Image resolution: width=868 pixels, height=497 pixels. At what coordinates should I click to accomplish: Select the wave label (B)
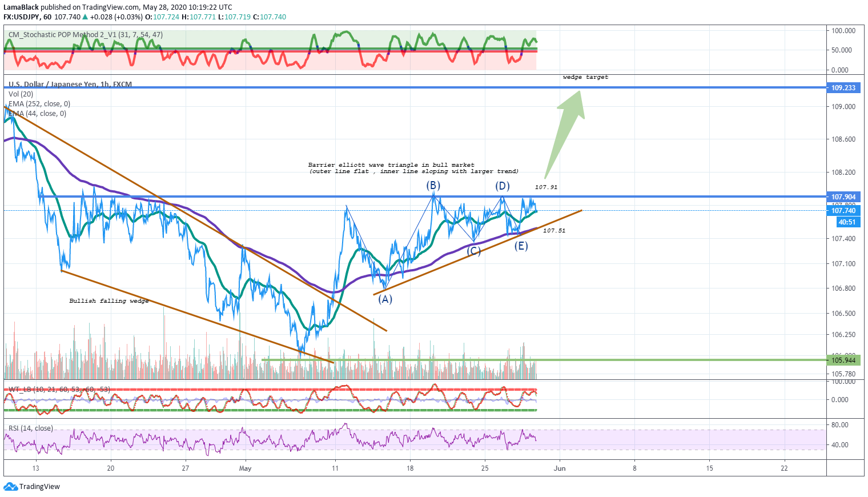pos(433,185)
